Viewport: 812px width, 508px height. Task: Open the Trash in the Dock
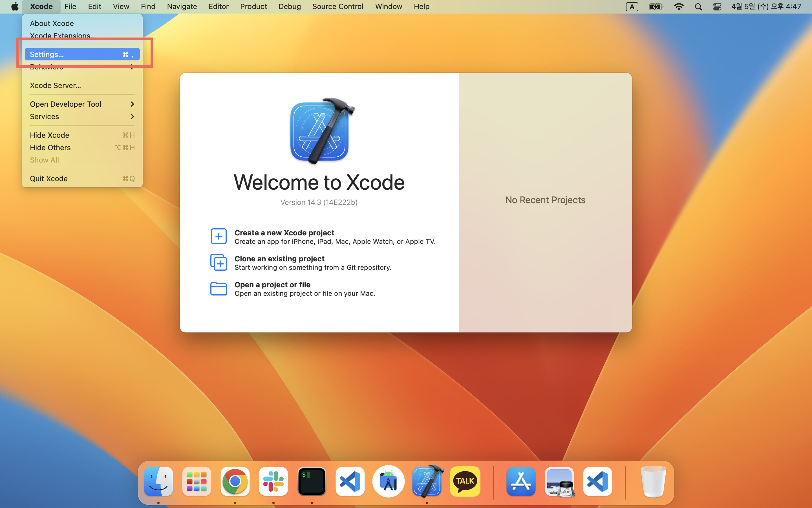tap(653, 481)
